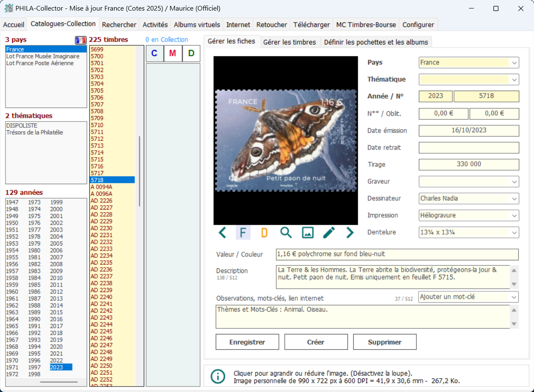Select Lot France Musée Imaginaire
The height and width of the screenshot is (392, 534).
pos(43,56)
